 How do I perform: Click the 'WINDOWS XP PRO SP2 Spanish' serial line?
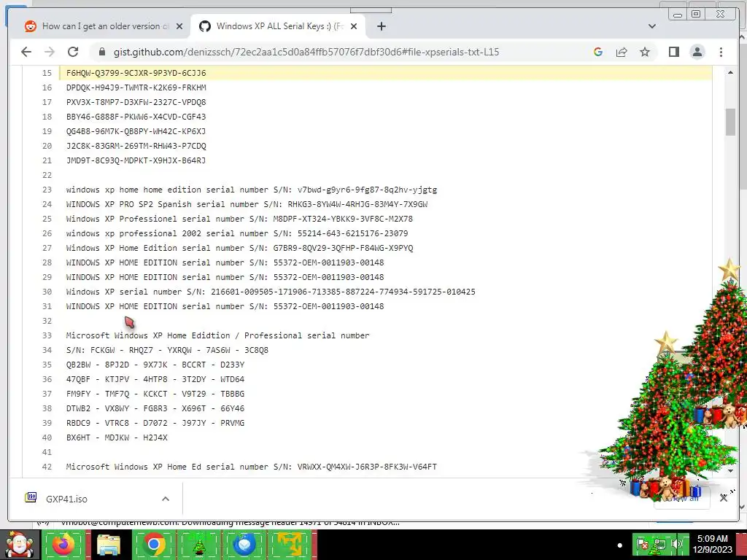pos(247,204)
